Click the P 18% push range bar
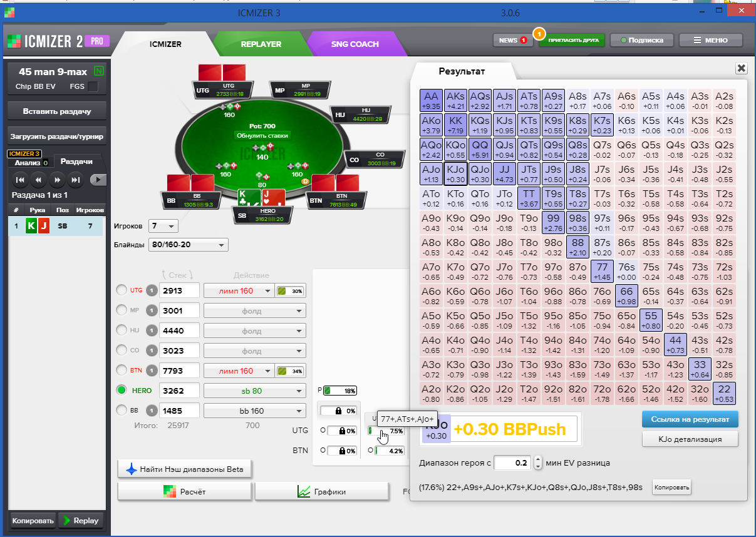This screenshot has width=756, height=537. (x=339, y=391)
